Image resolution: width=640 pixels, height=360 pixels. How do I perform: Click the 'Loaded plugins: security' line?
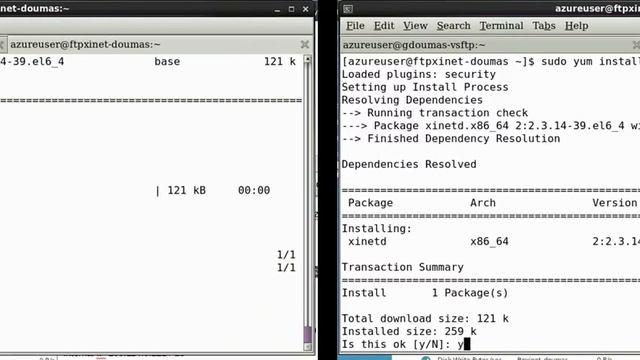pyautogui.click(x=418, y=74)
